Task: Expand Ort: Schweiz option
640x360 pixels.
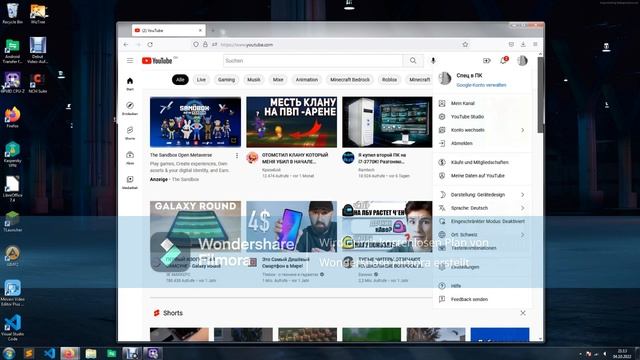Action: pos(482,235)
